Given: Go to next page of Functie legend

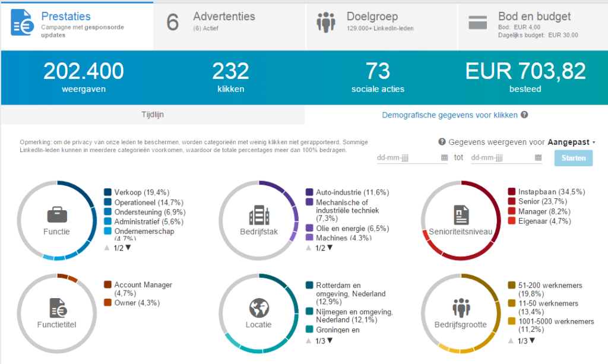Looking at the screenshot, I should 128,248.
